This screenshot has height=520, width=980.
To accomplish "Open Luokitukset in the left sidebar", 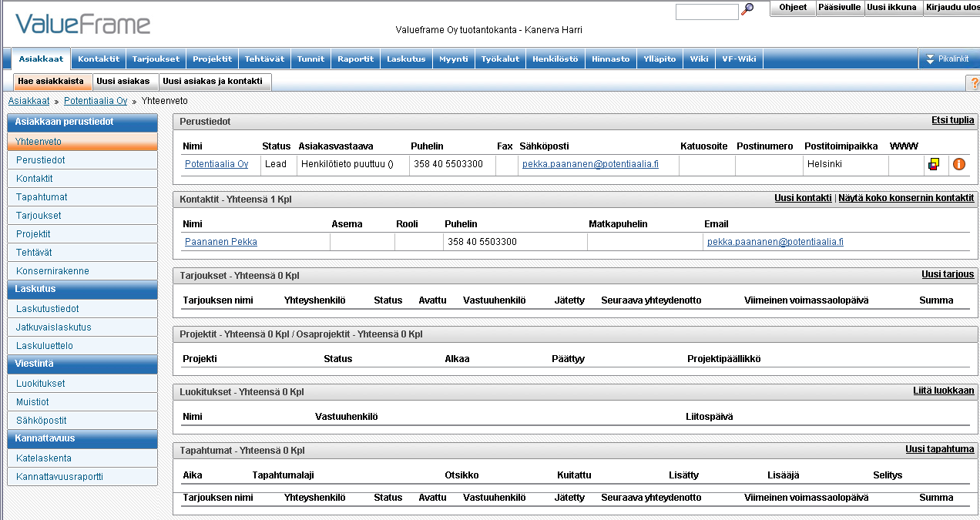I will coord(82,384).
